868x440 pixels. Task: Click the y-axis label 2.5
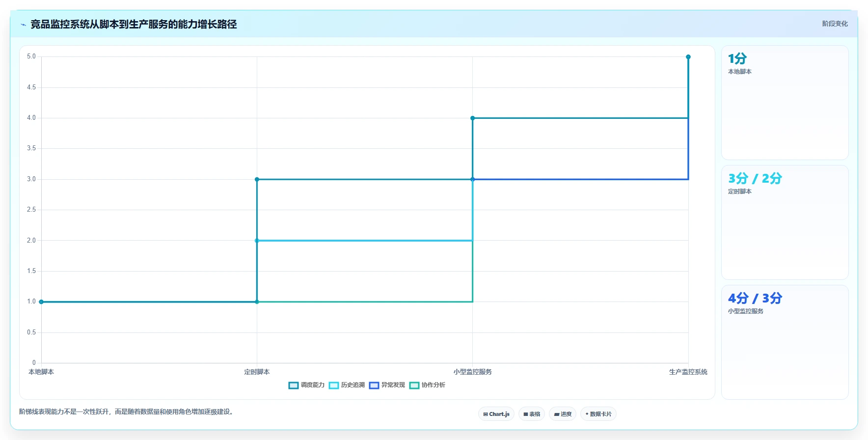pos(31,210)
